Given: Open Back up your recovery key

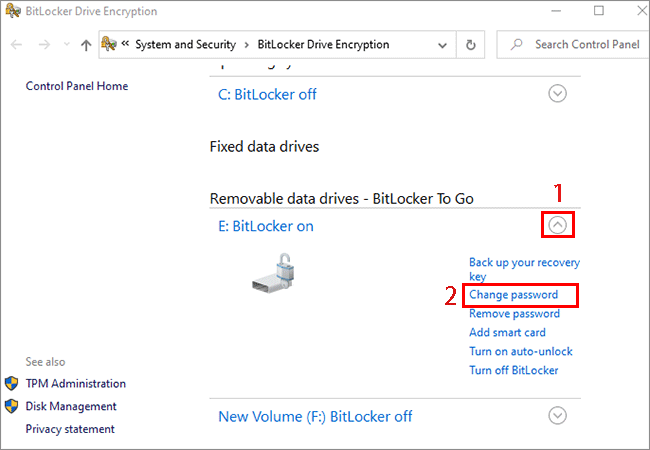Looking at the screenshot, I should (x=524, y=269).
